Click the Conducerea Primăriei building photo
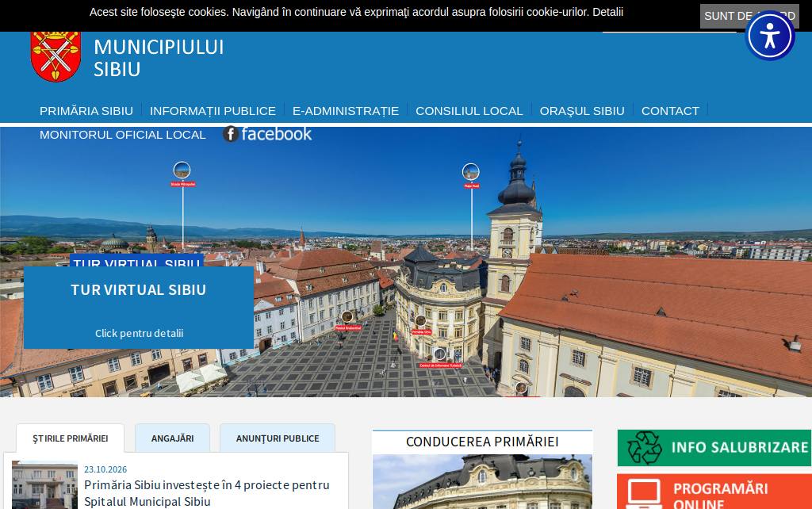The image size is (812, 509). click(482, 481)
